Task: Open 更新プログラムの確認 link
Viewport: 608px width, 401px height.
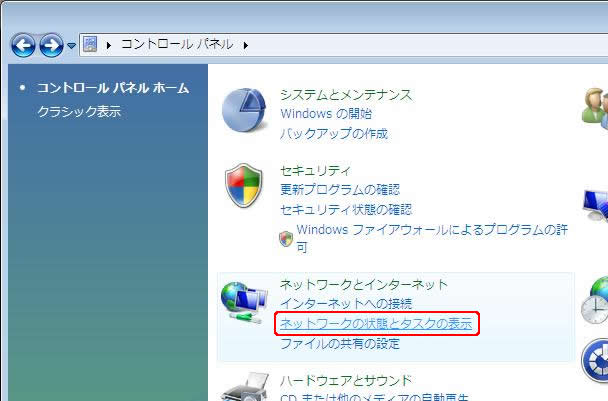Action: (x=340, y=190)
